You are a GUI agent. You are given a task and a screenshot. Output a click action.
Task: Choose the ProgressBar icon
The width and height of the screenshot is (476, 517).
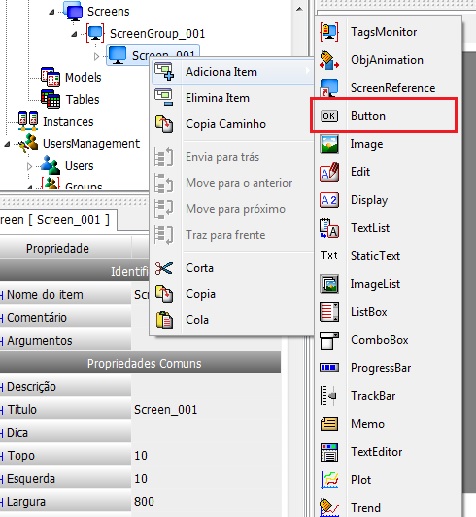pos(329,368)
